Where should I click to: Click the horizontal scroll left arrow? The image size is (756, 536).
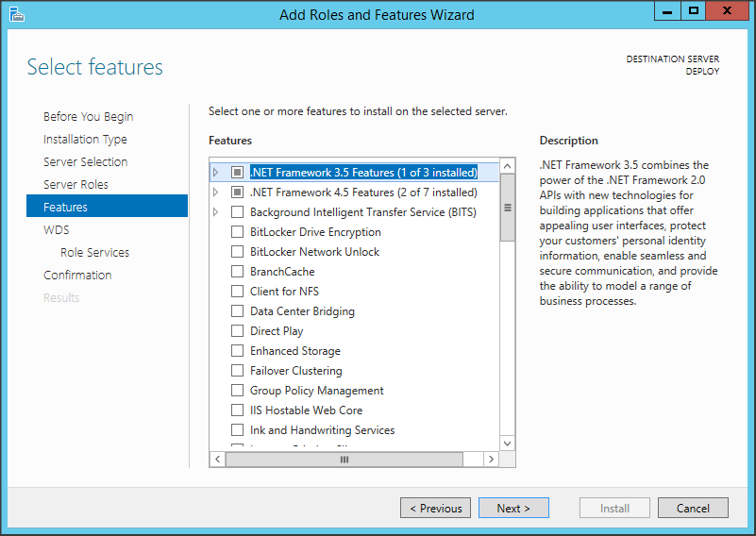click(217, 459)
